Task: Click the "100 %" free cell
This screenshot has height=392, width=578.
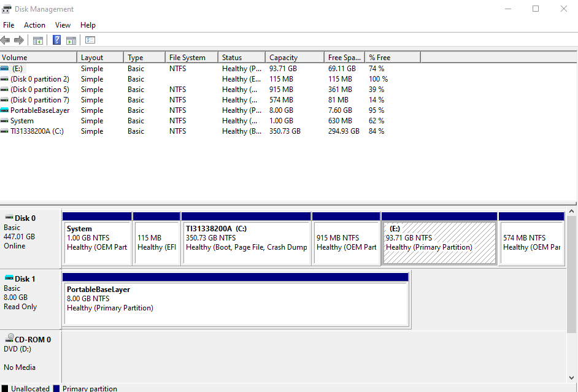Action: pos(378,79)
